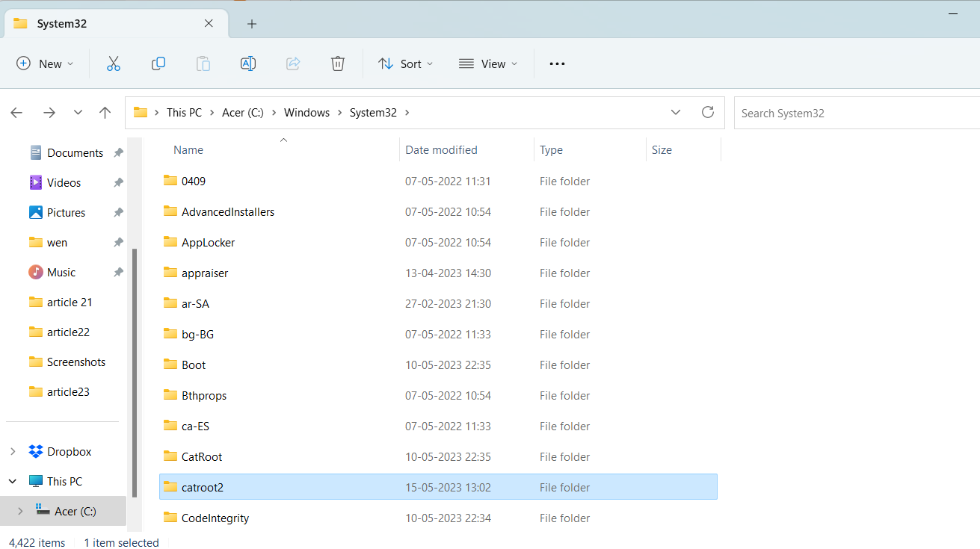Viewport: 980px width, 549px height.
Task: Open the New item menu
Action: click(45, 64)
